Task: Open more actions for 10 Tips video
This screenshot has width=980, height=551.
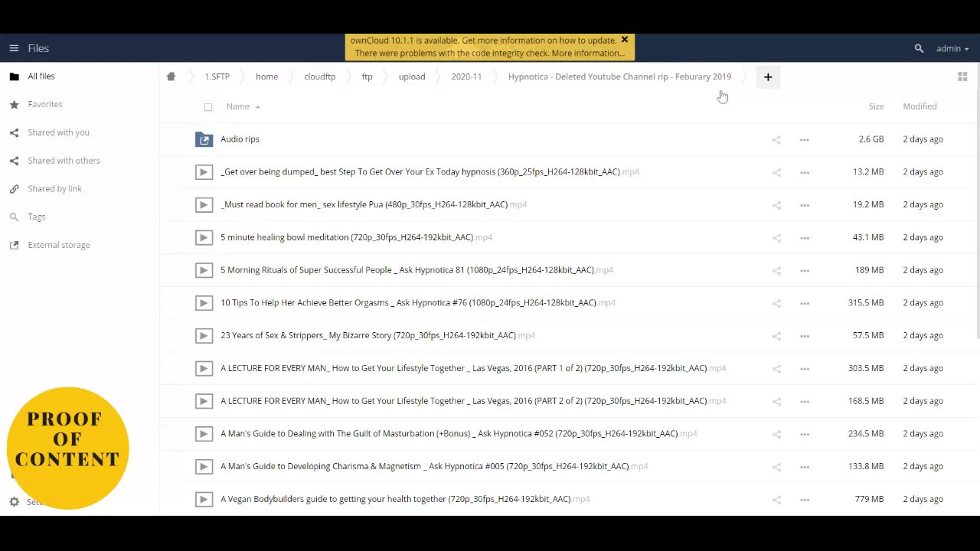Action: pos(804,303)
